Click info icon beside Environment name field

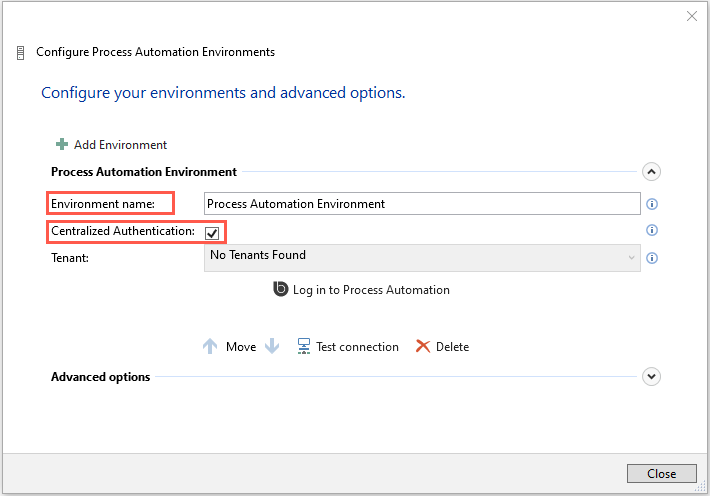coord(652,204)
